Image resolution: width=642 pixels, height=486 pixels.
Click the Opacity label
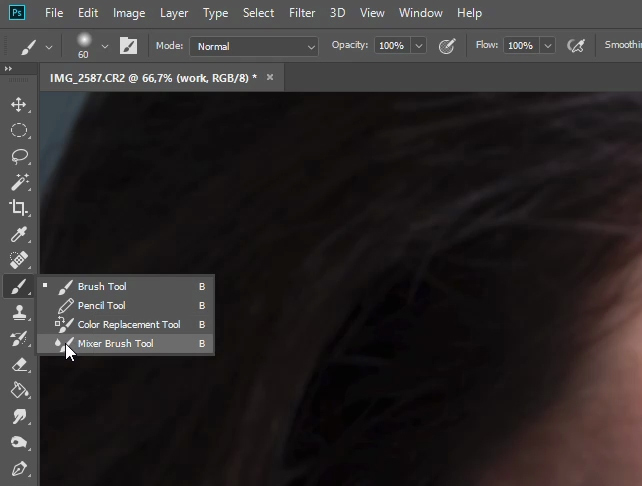pyautogui.click(x=350, y=45)
